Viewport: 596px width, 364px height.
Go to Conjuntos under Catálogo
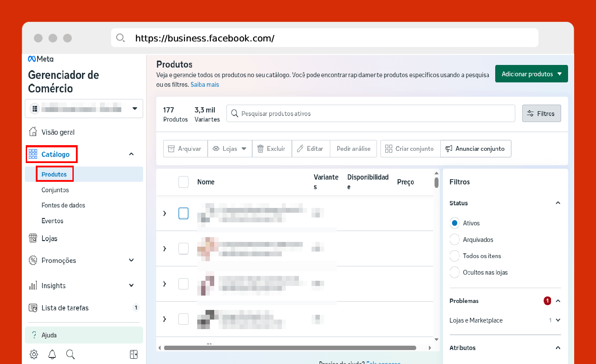pos(55,190)
